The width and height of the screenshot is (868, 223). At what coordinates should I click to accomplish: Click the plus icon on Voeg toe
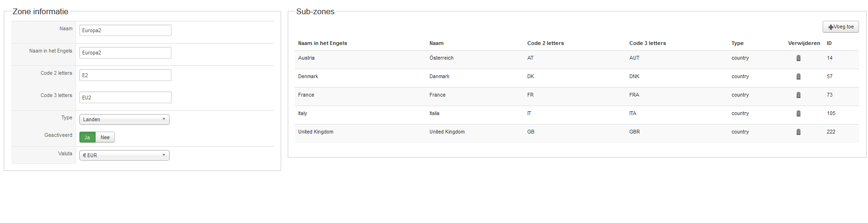tap(831, 27)
